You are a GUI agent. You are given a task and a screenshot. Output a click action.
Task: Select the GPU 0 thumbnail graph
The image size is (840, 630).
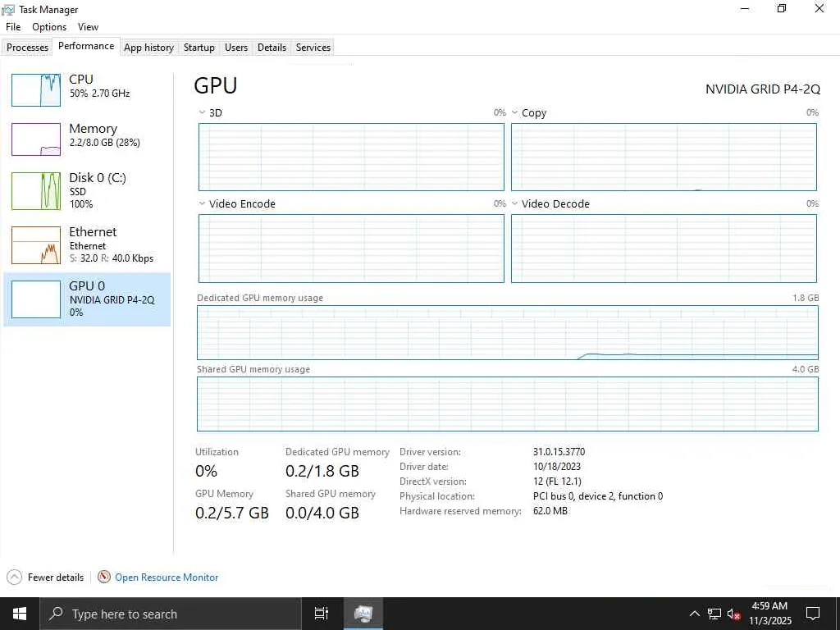36,299
